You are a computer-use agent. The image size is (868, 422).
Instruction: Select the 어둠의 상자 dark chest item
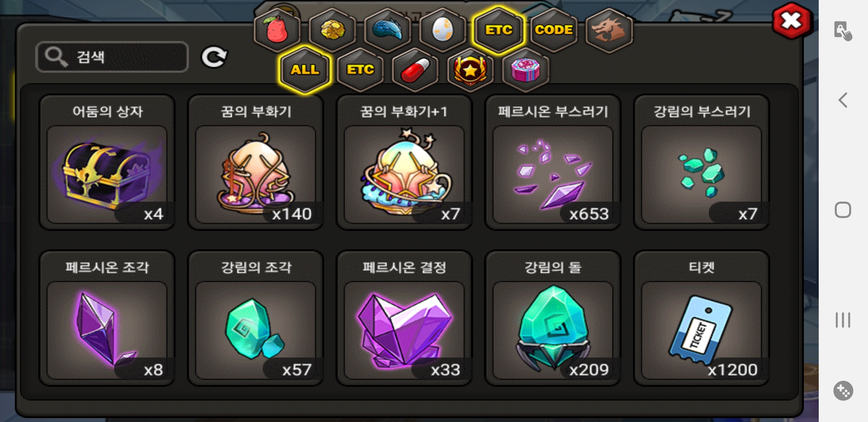(x=107, y=162)
